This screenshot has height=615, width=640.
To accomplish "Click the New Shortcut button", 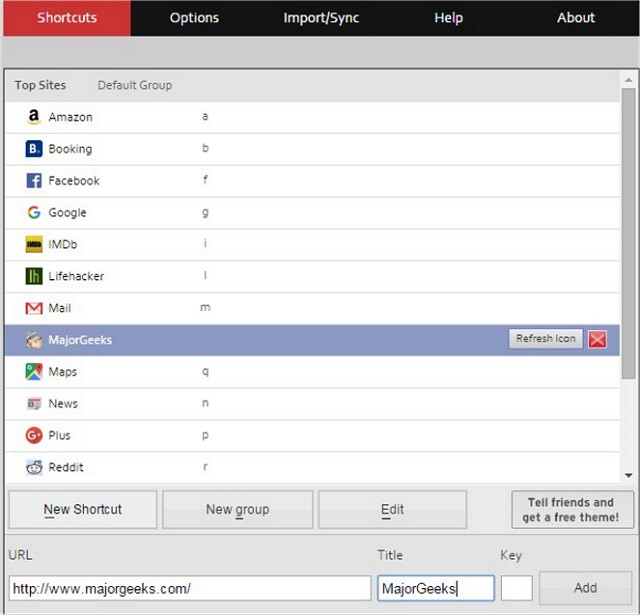I will (x=83, y=510).
